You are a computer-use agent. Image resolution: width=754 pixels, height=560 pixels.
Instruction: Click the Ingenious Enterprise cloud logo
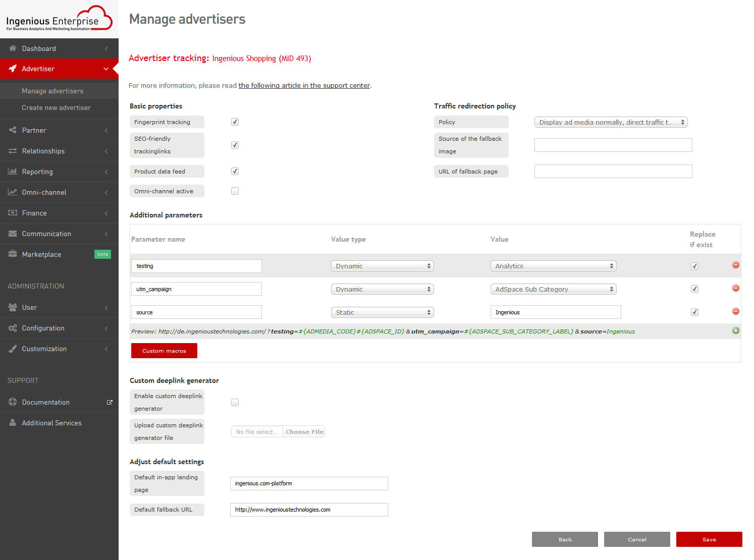click(59, 19)
